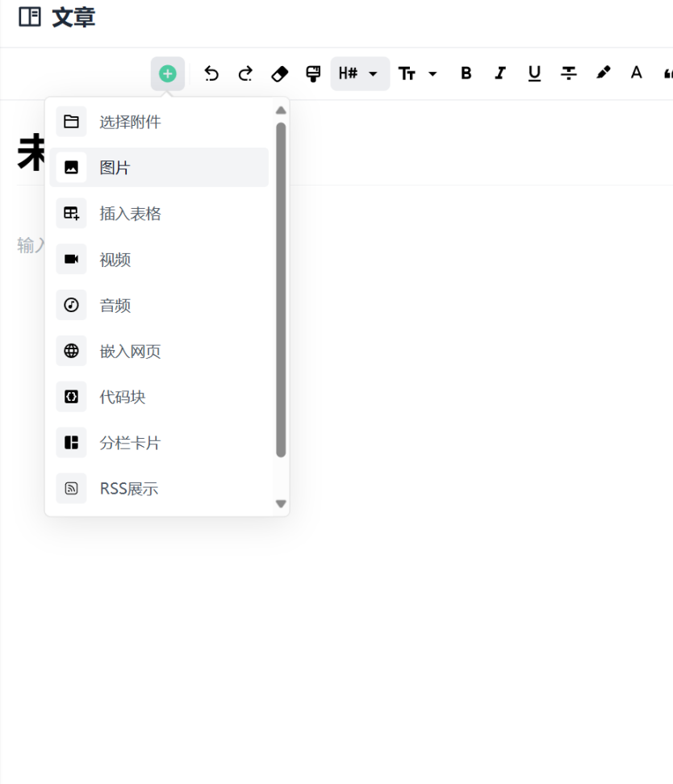Click the highlighter pen icon
This screenshot has width=673, height=784.
(603, 73)
